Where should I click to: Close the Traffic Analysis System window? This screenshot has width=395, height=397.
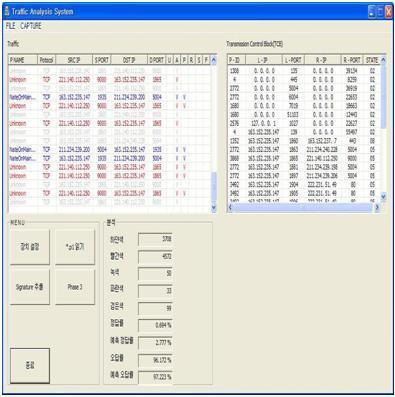point(388,12)
